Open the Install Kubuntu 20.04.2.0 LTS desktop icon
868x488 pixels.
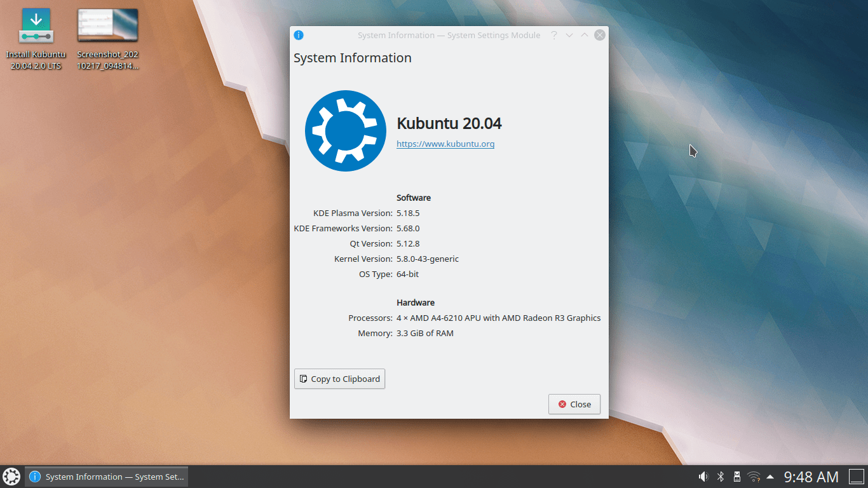pyautogui.click(x=36, y=39)
